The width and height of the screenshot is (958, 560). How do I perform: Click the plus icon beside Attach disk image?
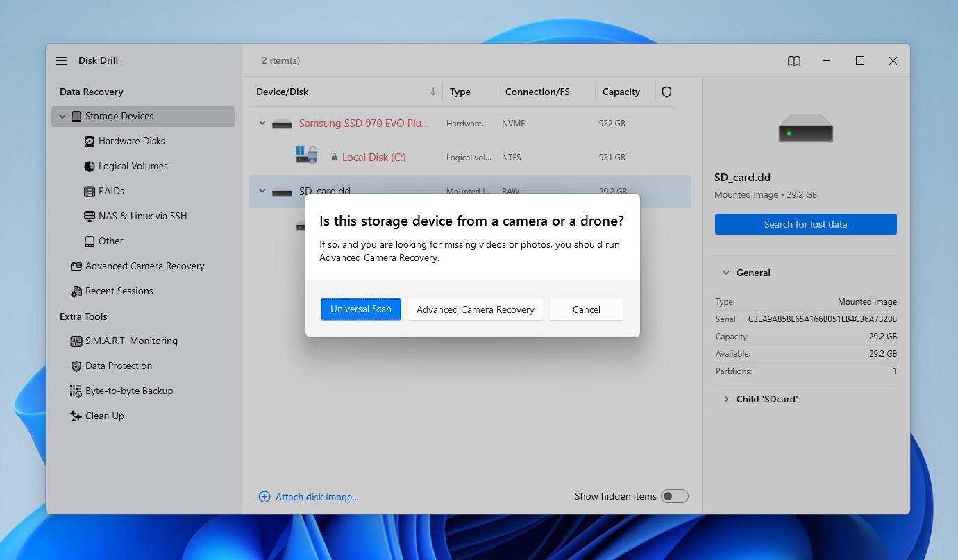point(264,497)
